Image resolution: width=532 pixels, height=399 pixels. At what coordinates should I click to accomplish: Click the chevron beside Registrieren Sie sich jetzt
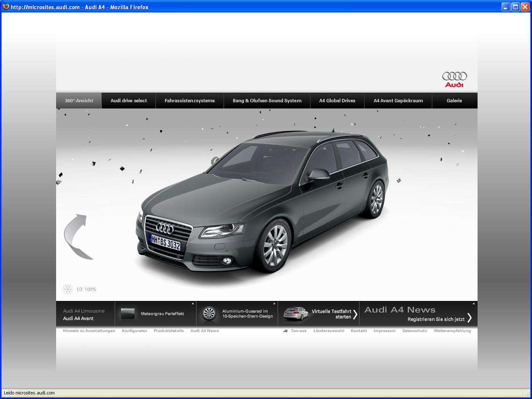click(470, 318)
